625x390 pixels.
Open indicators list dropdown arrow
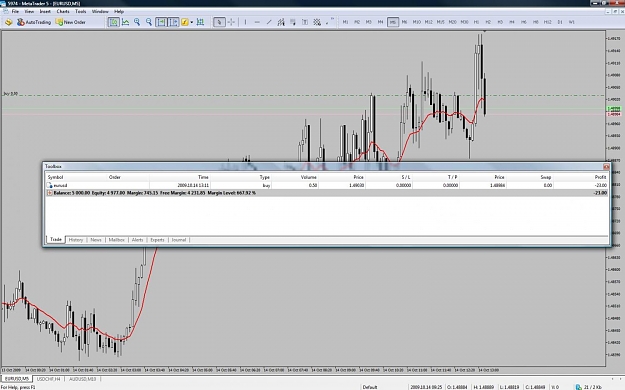click(x=192, y=22)
